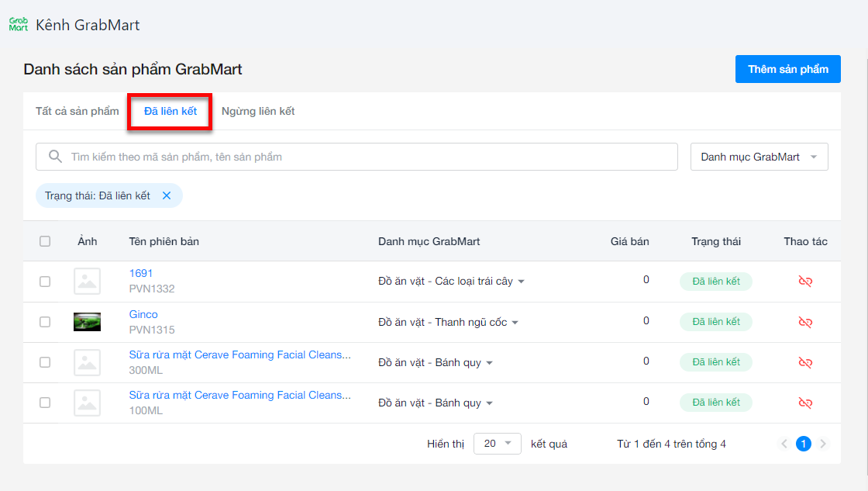Click the placeholder image for the 100ML variant
The width and height of the screenshot is (868, 491).
(x=87, y=403)
